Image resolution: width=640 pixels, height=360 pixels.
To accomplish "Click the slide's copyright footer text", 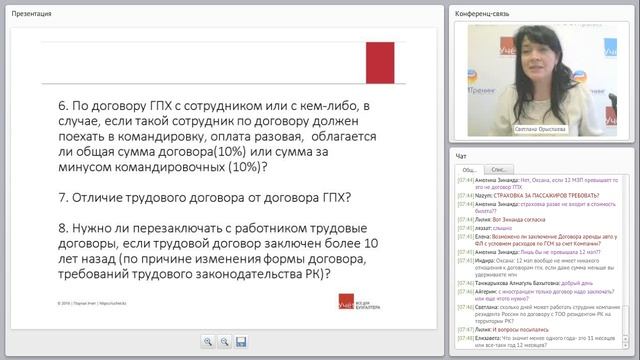I will pyautogui.click(x=92, y=303).
